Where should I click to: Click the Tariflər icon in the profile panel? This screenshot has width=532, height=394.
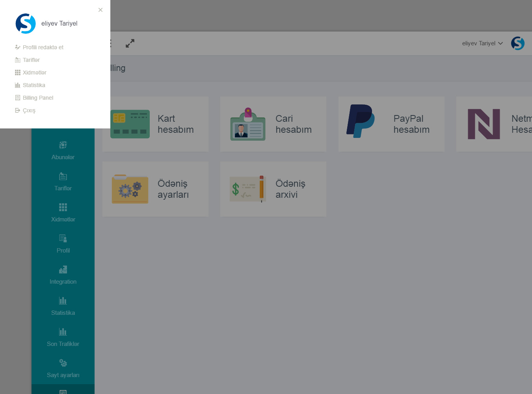18,60
